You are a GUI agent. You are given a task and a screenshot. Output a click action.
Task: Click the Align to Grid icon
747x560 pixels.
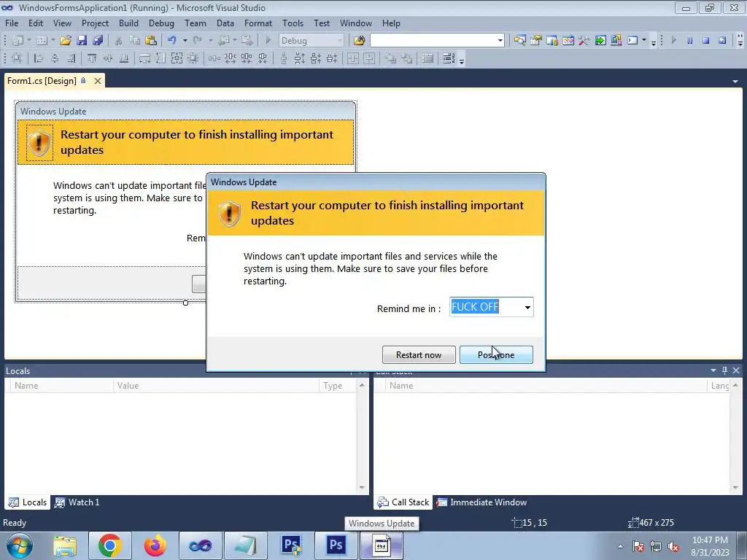click(17, 58)
